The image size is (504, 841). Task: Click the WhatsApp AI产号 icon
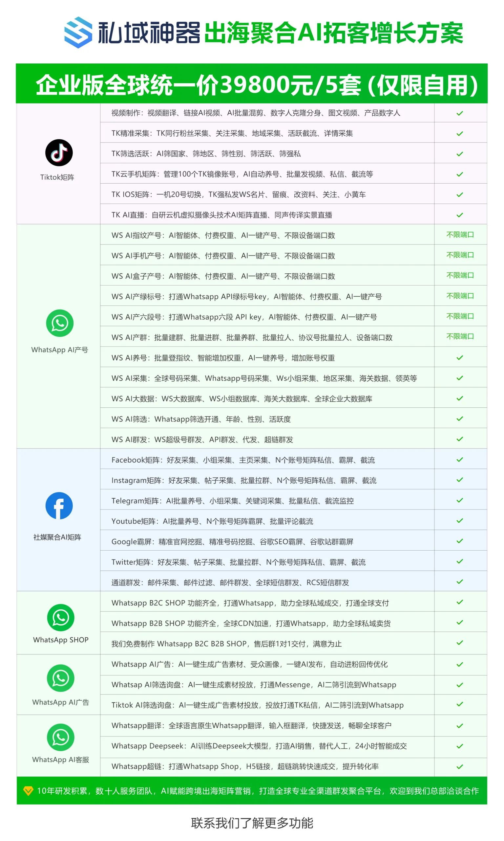point(60,323)
